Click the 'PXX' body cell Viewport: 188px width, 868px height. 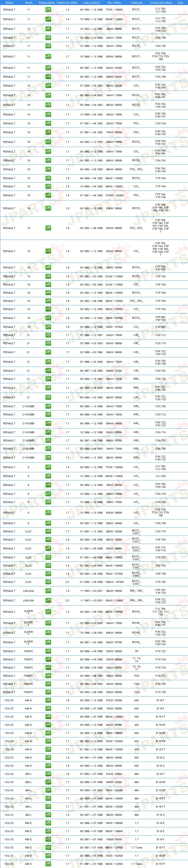[137, 676]
